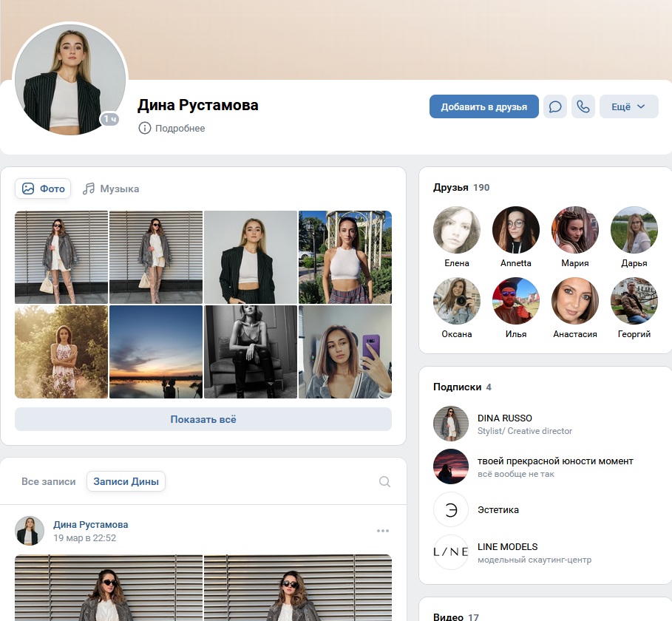The width and height of the screenshot is (672, 621).
Task: Open Дина Рустамова's profile avatar
Action: pos(70,79)
